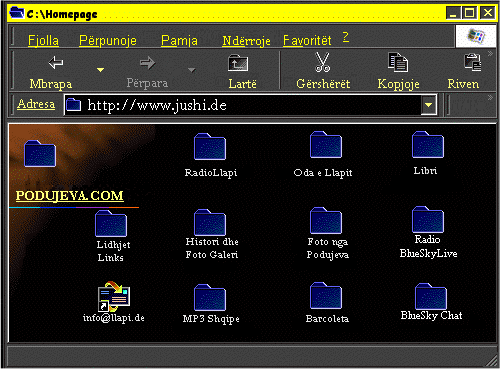This screenshot has height=369, width=500.
Task: Click the Kopjoje copy icon
Action: tap(398, 62)
